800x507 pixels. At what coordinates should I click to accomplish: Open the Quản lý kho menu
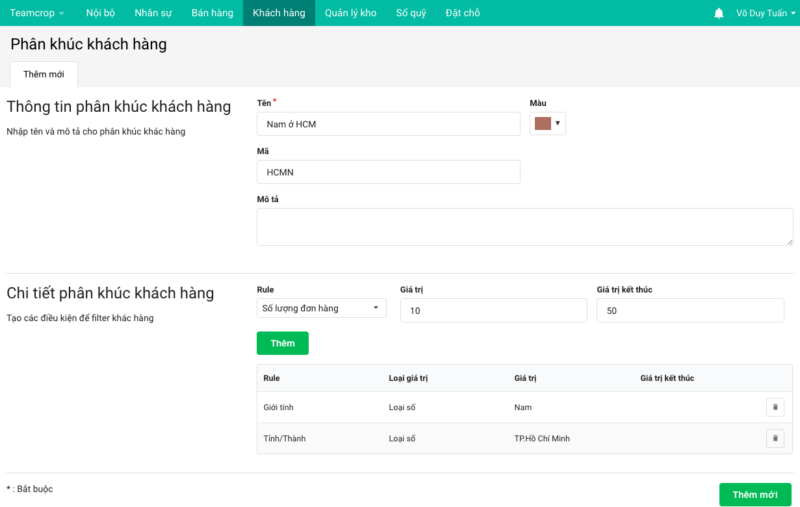(351, 13)
